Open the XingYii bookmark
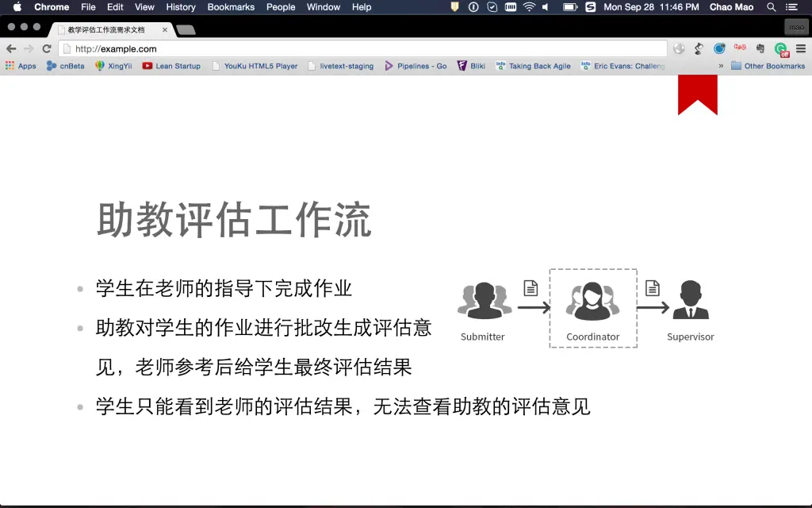Screen dimensions: 812x508 114,66
